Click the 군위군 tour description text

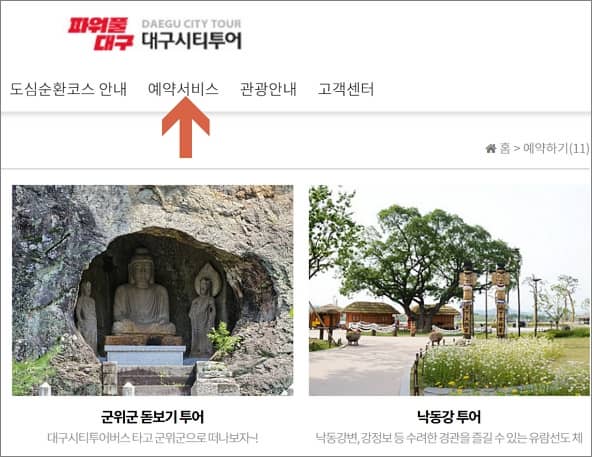pyautogui.click(x=153, y=438)
